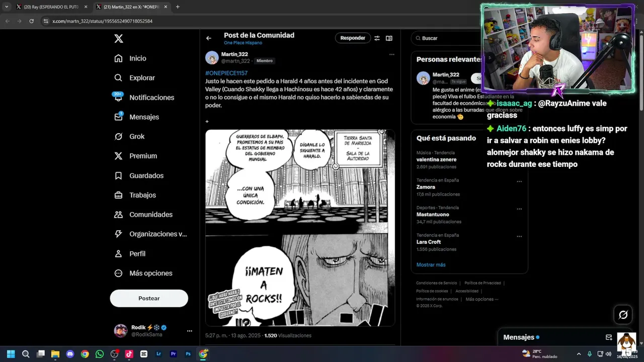Open Organizaciones verificadas entry
The image size is (644, 362).
pyautogui.click(x=150, y=234)
